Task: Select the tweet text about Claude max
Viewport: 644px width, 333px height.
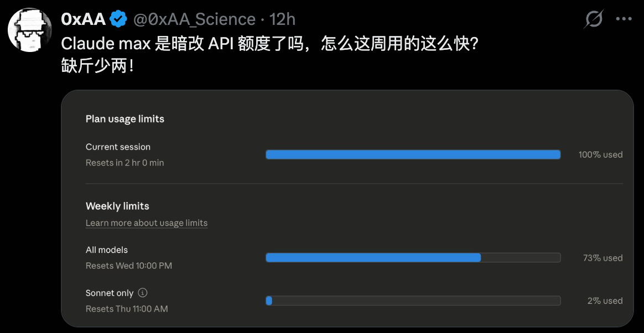Action: click(x=269, y=43)
